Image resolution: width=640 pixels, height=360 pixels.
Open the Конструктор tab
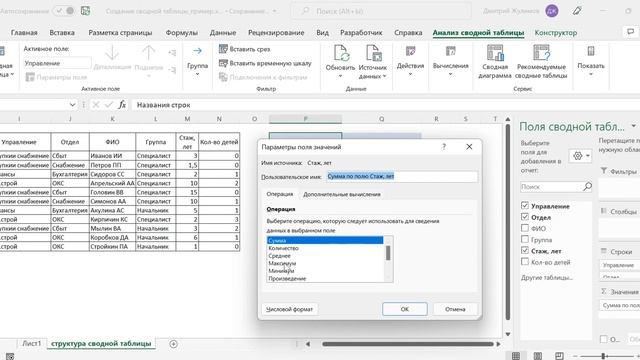(x=556, y=33)
